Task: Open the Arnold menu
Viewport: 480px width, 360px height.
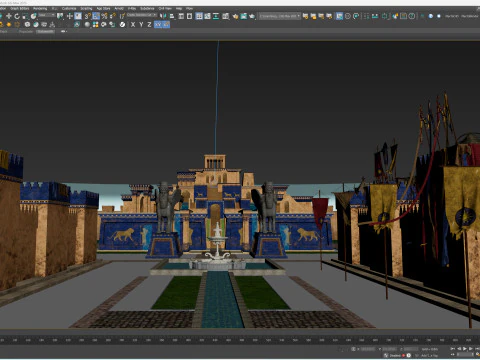Action: click(119, 8)
